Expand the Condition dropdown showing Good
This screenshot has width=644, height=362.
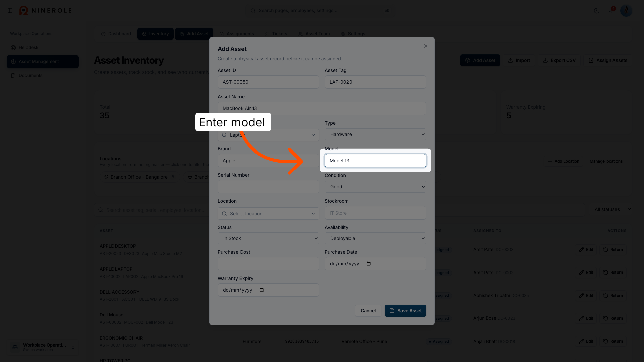pos(375,187)
